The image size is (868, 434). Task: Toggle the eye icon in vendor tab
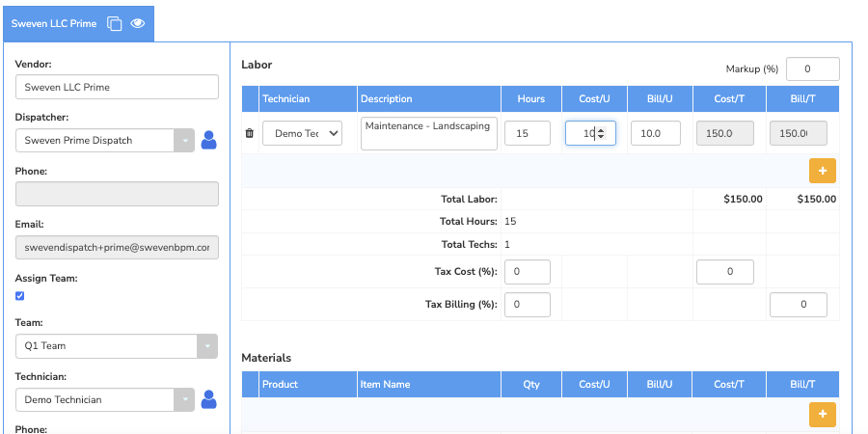click(x=137, y=23)
